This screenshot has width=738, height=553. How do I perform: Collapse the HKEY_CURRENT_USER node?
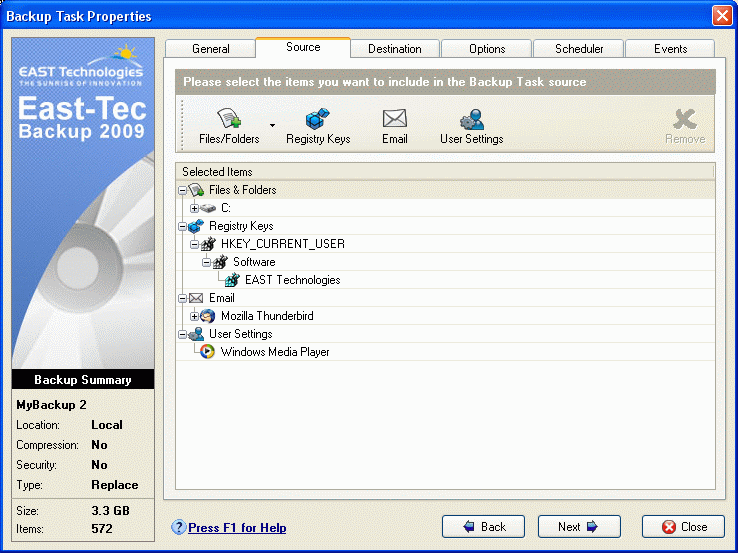(x=194, y=244)
